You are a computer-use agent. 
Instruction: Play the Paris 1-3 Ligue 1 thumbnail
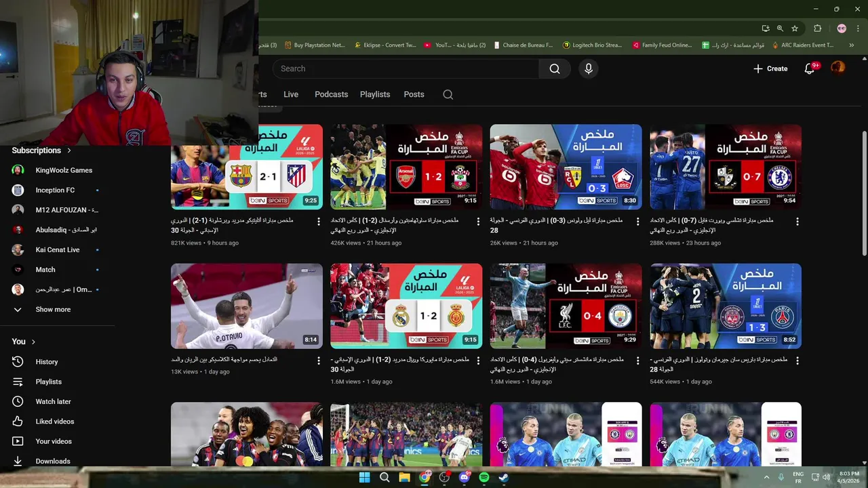pyautogui.click(x=726, y=306)
